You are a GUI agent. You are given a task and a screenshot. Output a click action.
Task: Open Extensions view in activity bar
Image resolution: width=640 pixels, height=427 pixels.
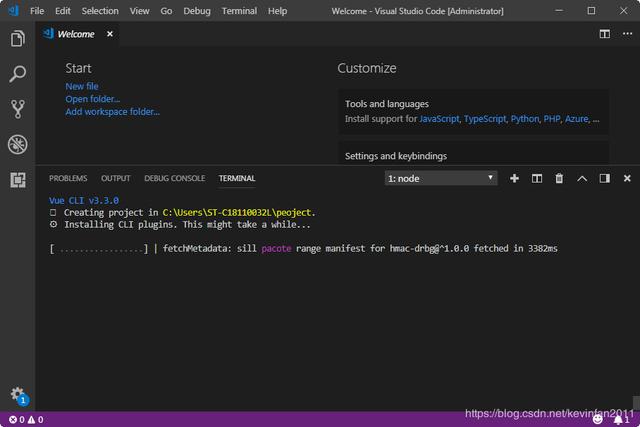click(x=18, y=180)
